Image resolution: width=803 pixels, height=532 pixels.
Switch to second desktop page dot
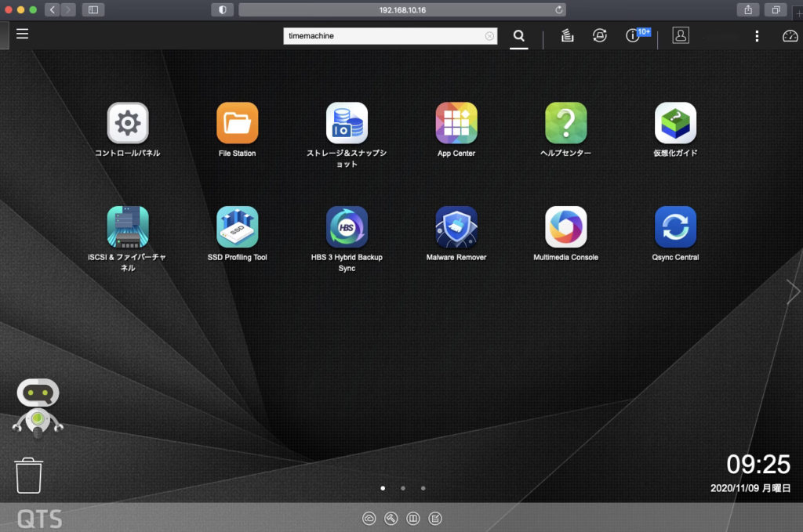pos(403,488)
